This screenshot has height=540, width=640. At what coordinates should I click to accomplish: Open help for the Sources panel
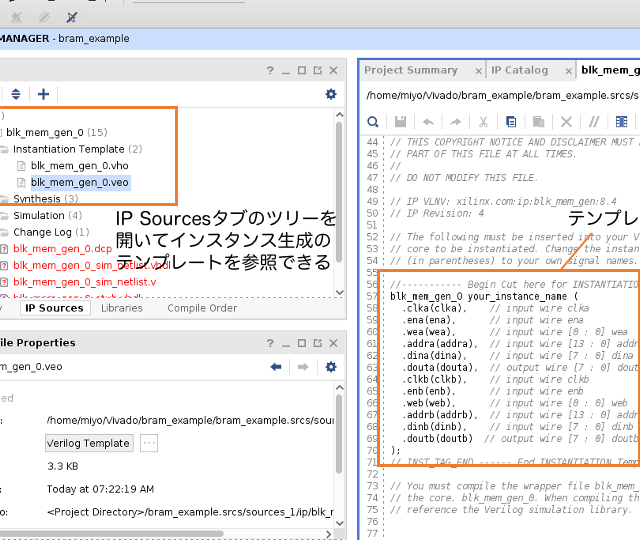pyautogui.click(x=269, y=70)
